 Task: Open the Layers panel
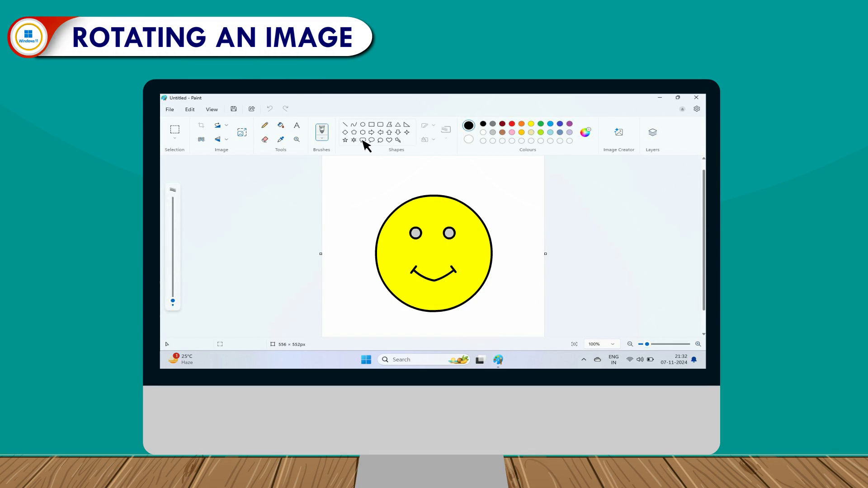pos(652,132)
